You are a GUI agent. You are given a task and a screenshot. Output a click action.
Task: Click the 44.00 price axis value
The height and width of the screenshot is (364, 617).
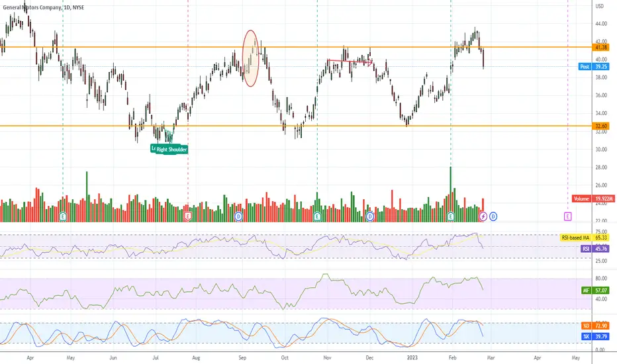coord(601,24)
